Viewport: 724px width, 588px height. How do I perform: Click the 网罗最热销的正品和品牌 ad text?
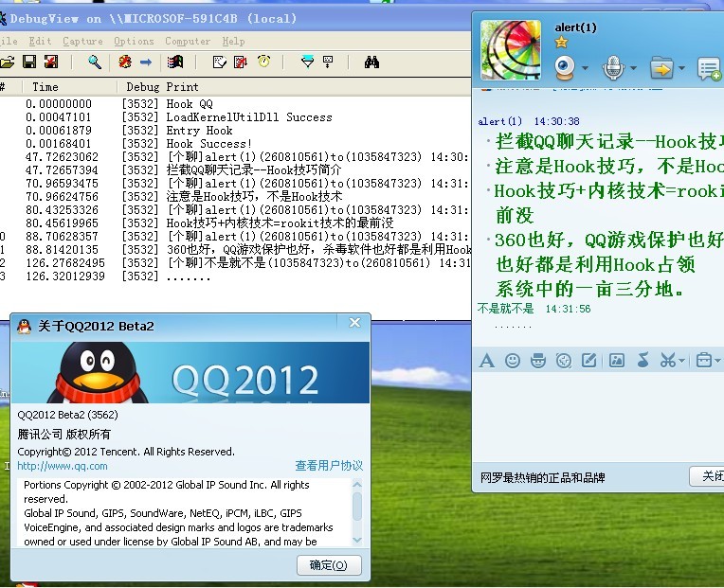pyautogui.click(x=543, y=477)
